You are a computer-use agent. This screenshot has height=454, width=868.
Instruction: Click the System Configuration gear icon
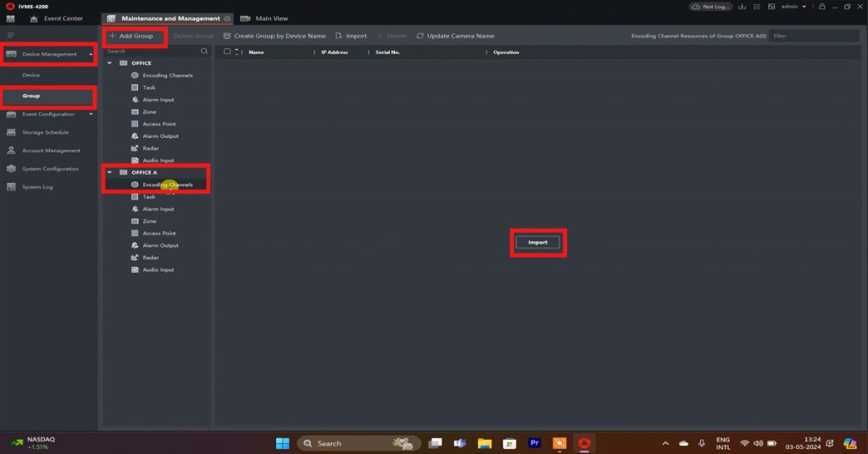pyautogui.click(x=12, y=169)
